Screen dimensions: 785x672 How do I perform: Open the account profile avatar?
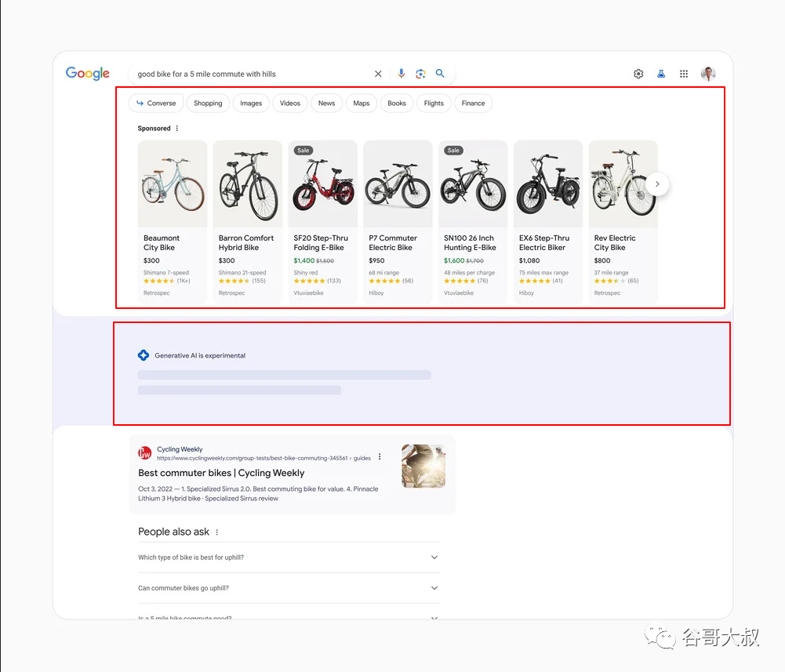(x=708, y=74)
